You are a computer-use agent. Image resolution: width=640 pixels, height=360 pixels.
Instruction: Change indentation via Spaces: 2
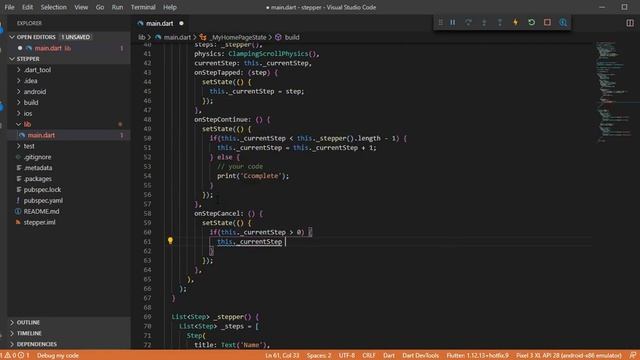pos(319,356)
